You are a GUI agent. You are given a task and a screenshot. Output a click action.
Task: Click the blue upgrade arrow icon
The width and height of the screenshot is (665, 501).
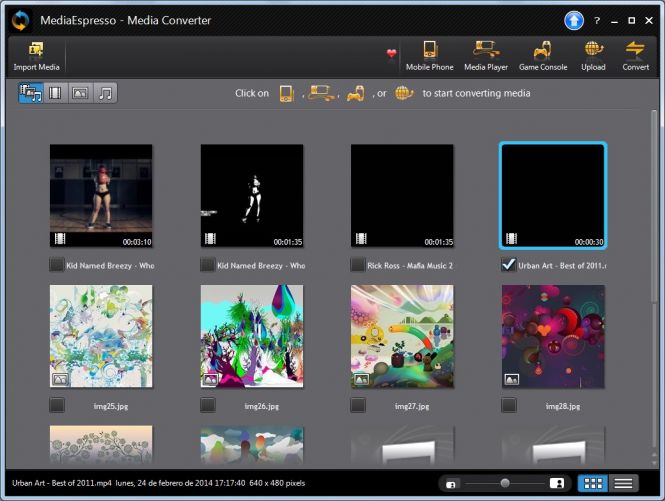(573, 20)
